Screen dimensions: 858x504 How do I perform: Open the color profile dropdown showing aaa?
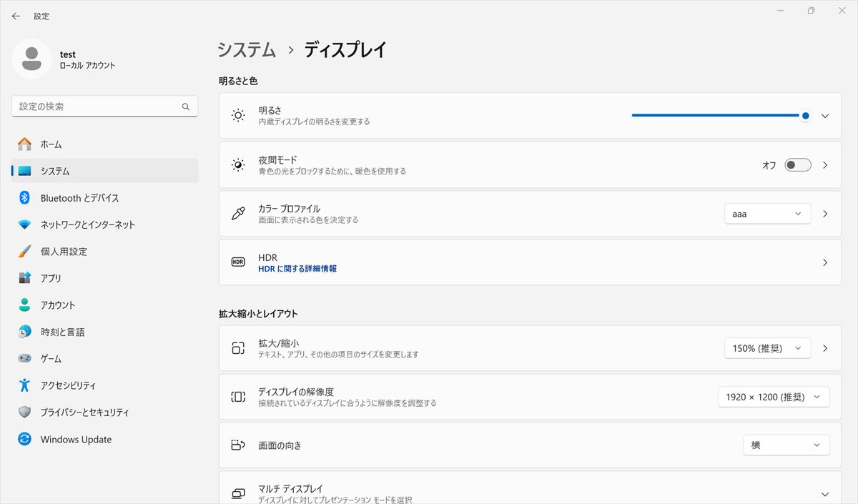click(767, 214)
